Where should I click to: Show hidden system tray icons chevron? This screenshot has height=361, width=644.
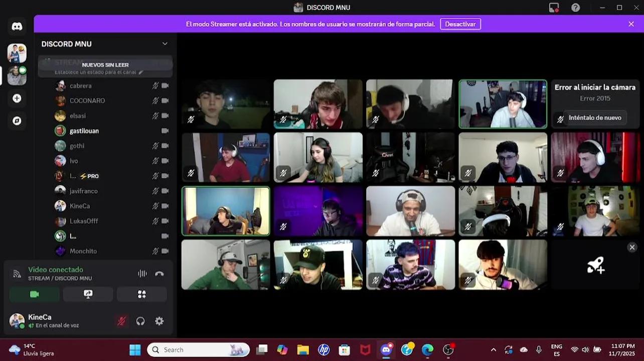coord(494,349)
